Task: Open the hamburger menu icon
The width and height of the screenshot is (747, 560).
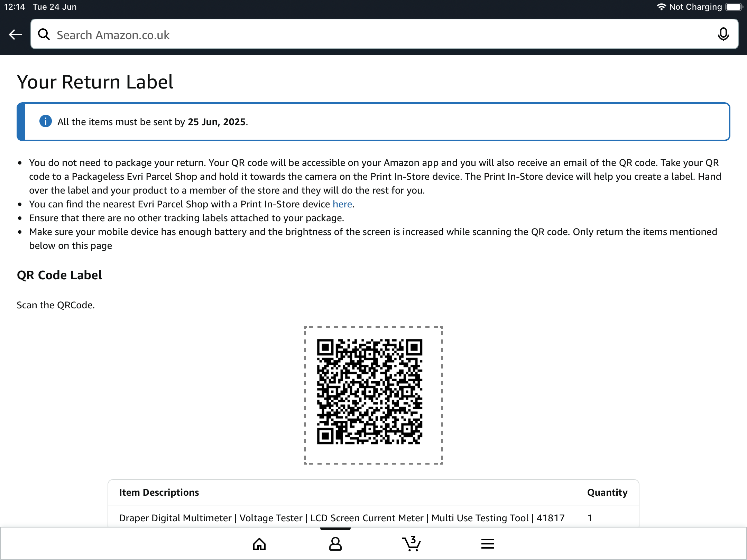Action: (x=488, y=544)
